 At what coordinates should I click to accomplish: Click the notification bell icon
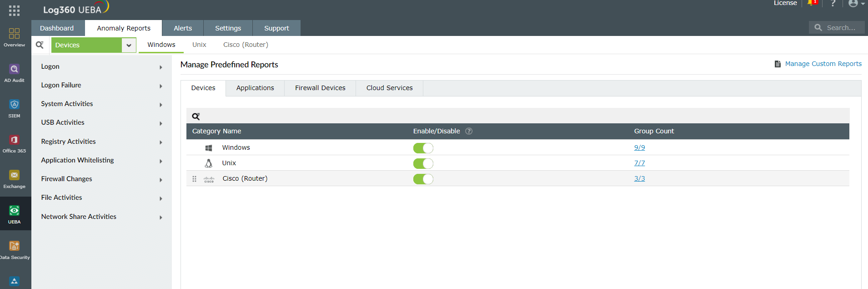point(812,3)
